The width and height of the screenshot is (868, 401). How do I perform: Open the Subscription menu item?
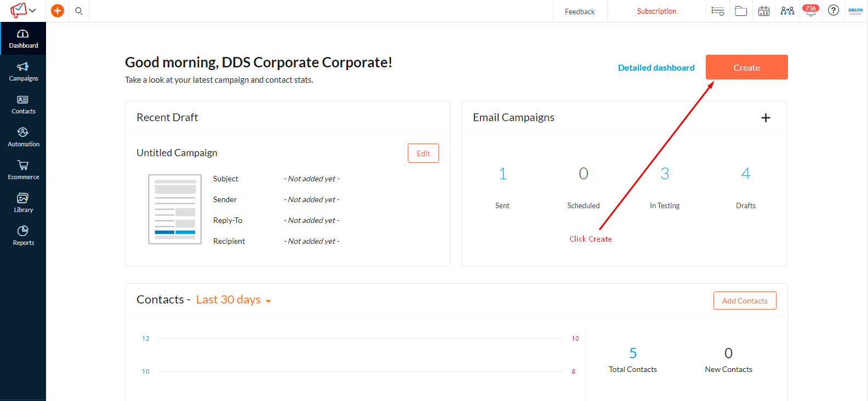[x=656, y=11]
